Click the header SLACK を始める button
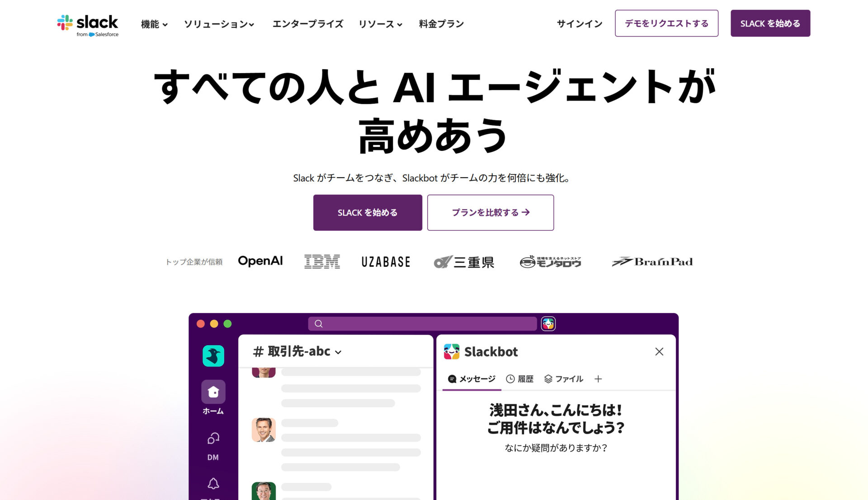The height and width of the screenshot is (500, 868). pyautogui.click(x=770, y=23)
